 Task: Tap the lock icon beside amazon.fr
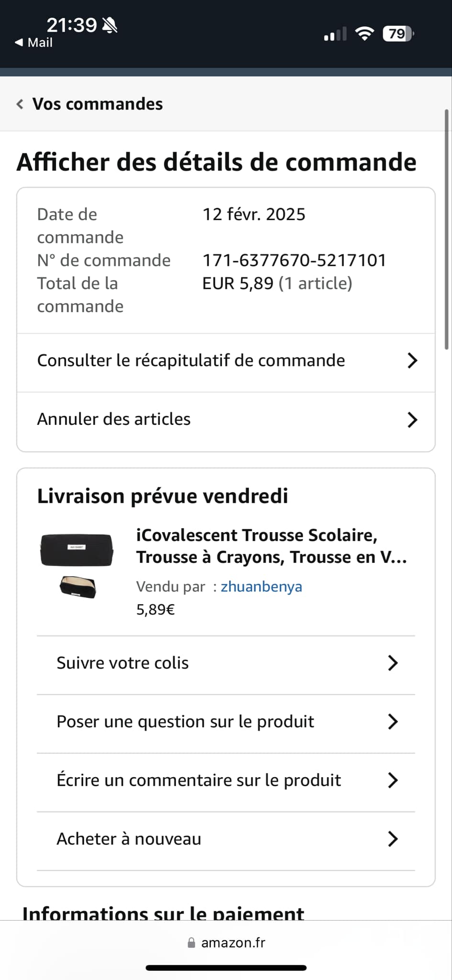click(191, 943)
